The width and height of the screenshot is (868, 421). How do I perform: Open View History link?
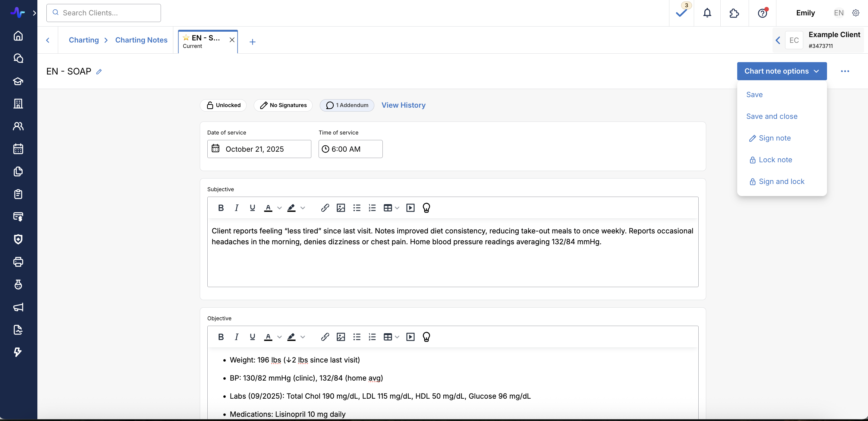click(x=403, y=105)
